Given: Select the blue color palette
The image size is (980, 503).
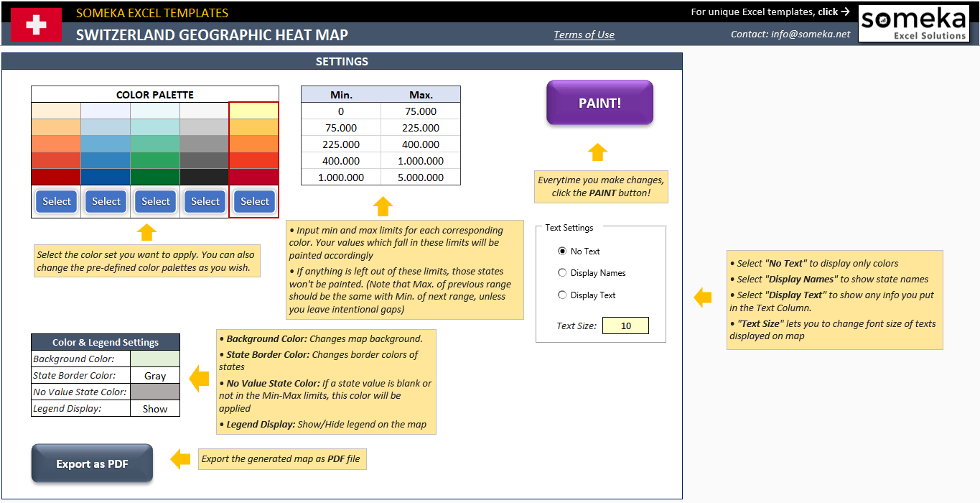Looking at the screenshot, I should coord(106,202).
